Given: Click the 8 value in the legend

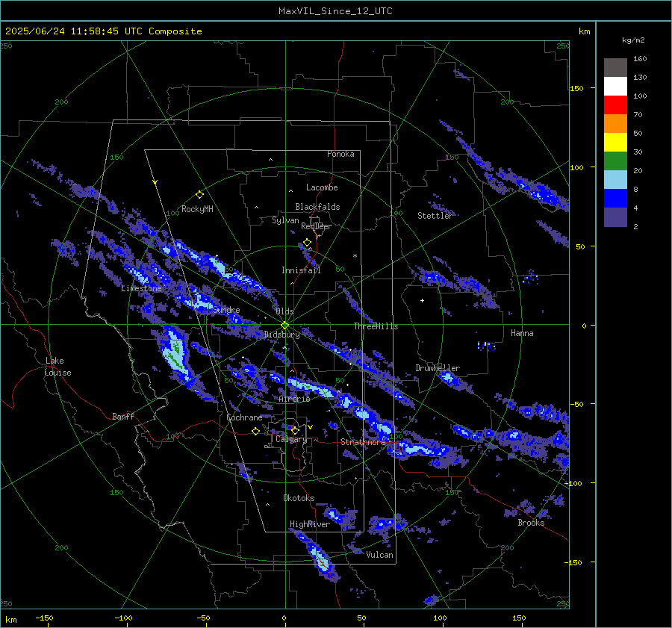Looking at the screenshot, I should (635, 189).
